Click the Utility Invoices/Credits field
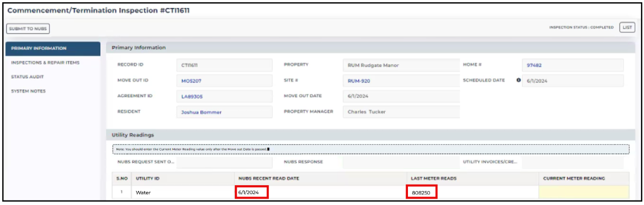 point(573,162)
